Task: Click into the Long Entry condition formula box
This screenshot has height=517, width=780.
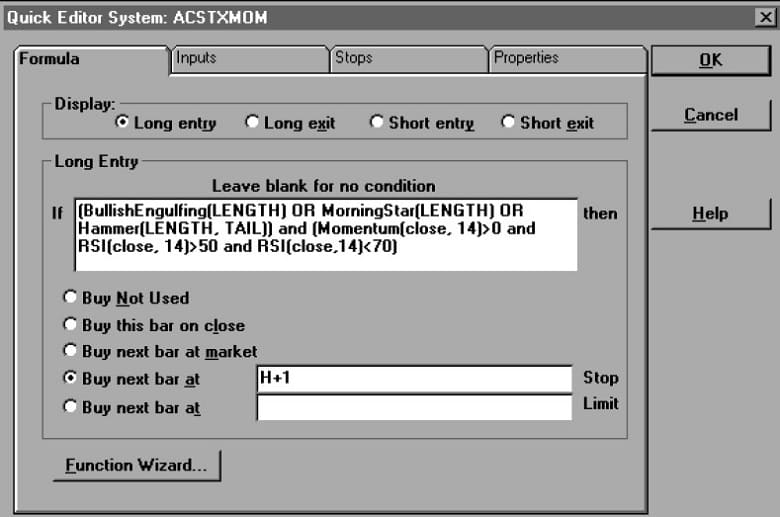Action: tap(326, 234)
